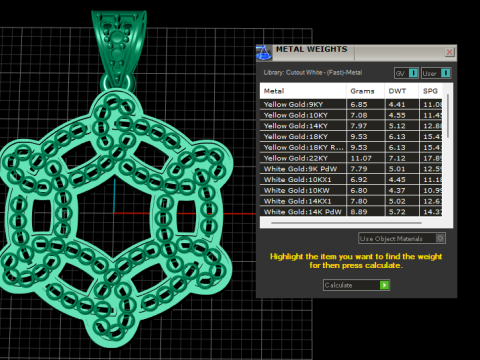This screenshot has height=360, width=480.
Task: Click the DWT column header
Action: click(401, 91)
